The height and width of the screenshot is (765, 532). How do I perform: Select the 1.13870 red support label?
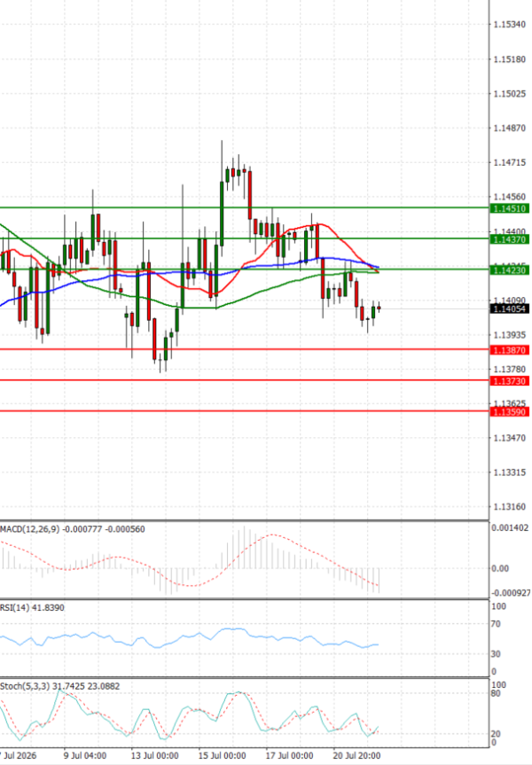[x=510, y=350]
